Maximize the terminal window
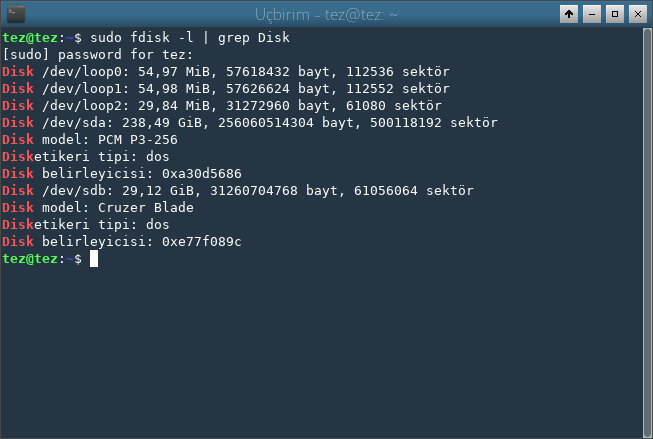Image resolution: width=653 pixels, height=439 pixels. (613, 14)
